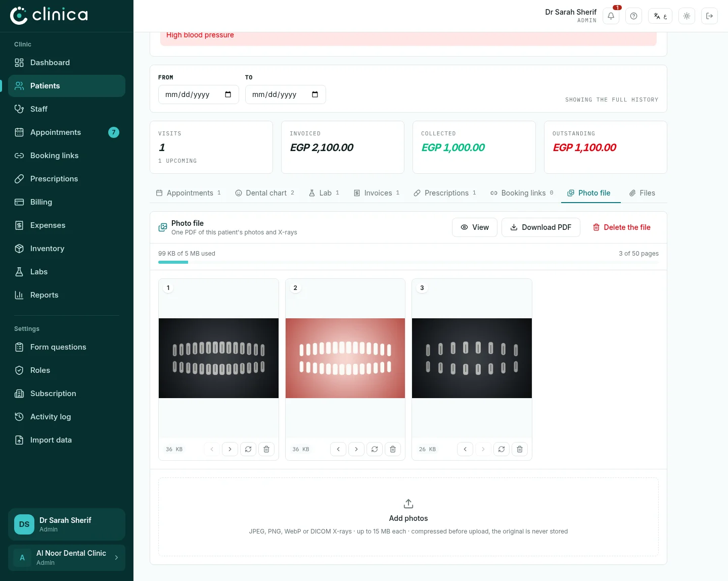Open Dashboard in the sidebar
The width and height of the screenshot is (728, 581).
tap(67, 63)
